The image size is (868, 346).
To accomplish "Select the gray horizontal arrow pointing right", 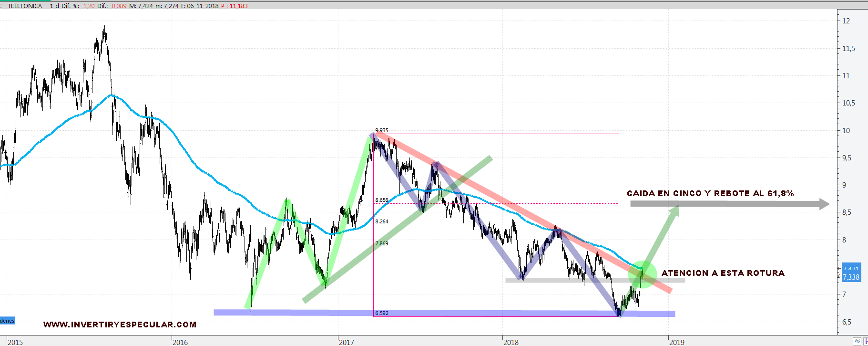I will tap(729, 204).
